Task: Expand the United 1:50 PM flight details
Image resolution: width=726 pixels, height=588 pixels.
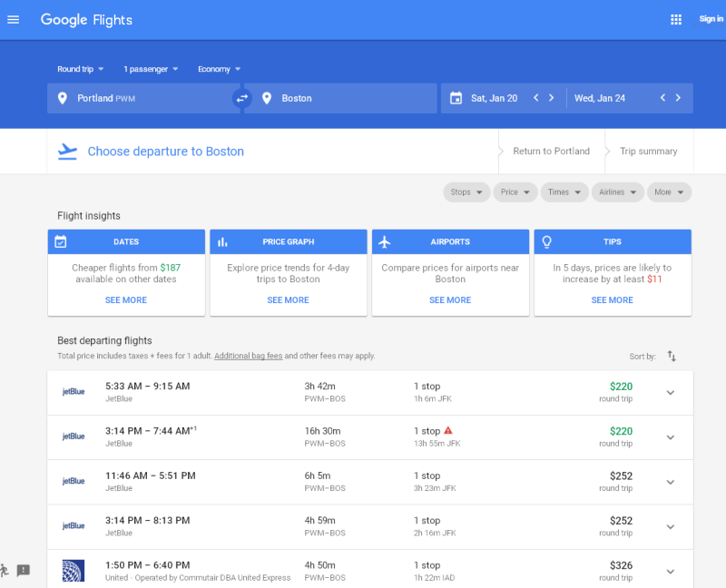Action: [x=671, y=572]
